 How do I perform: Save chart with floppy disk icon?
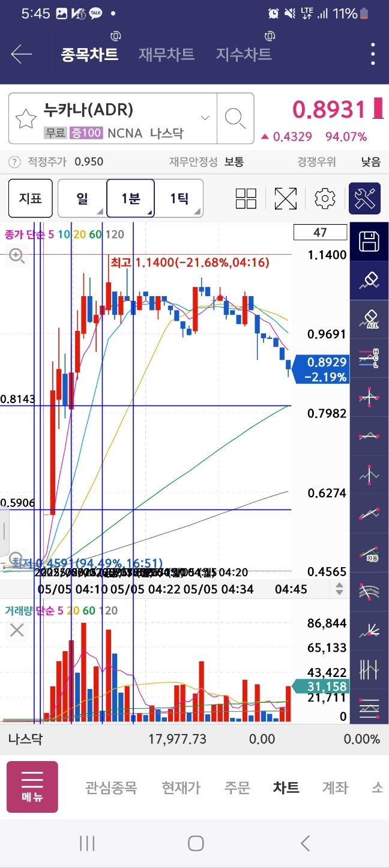[369, 241]
